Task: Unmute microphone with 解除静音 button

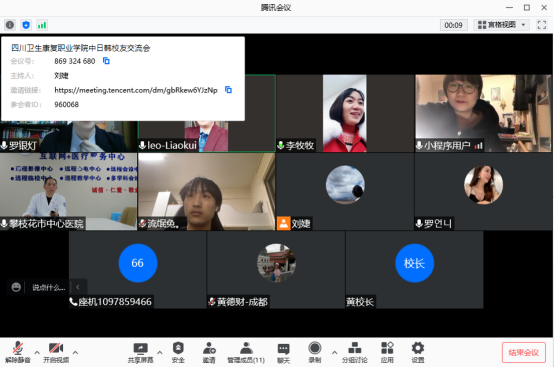Action: 18,352
